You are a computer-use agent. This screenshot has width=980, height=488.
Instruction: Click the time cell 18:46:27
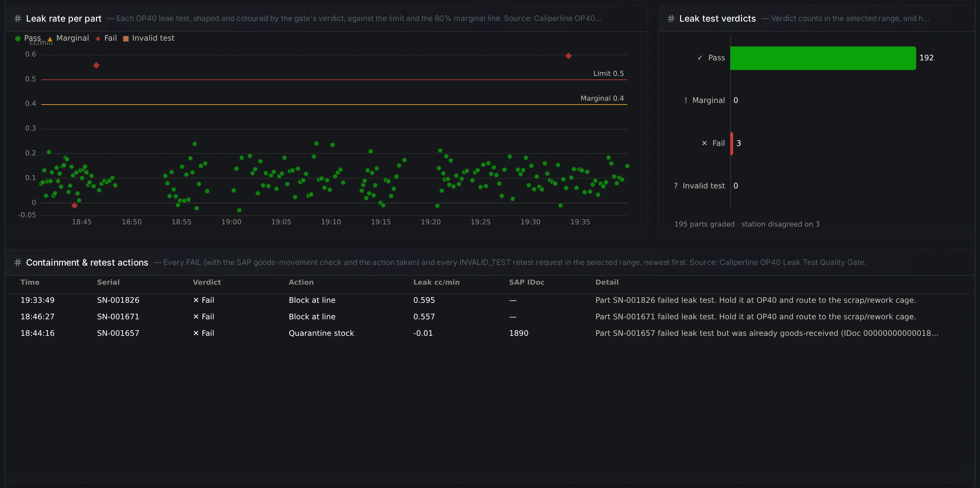[x=38, y=316]
